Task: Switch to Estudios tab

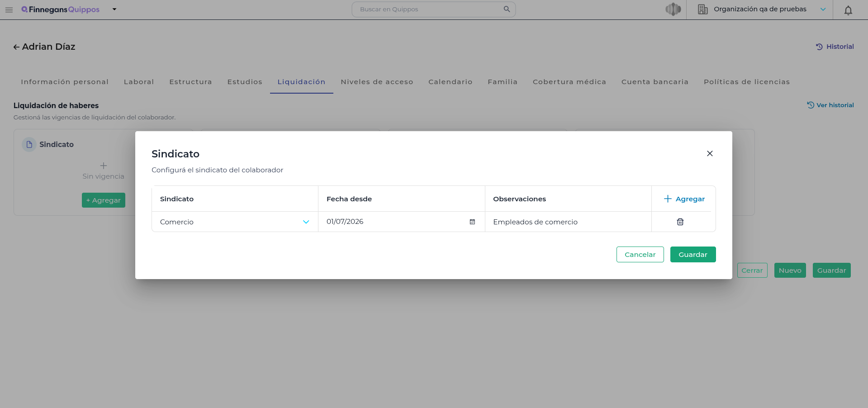Action: click(x=245, y=82)
